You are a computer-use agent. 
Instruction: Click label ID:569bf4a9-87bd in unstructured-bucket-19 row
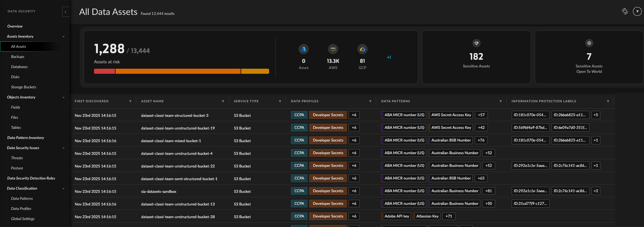point(530,128)
